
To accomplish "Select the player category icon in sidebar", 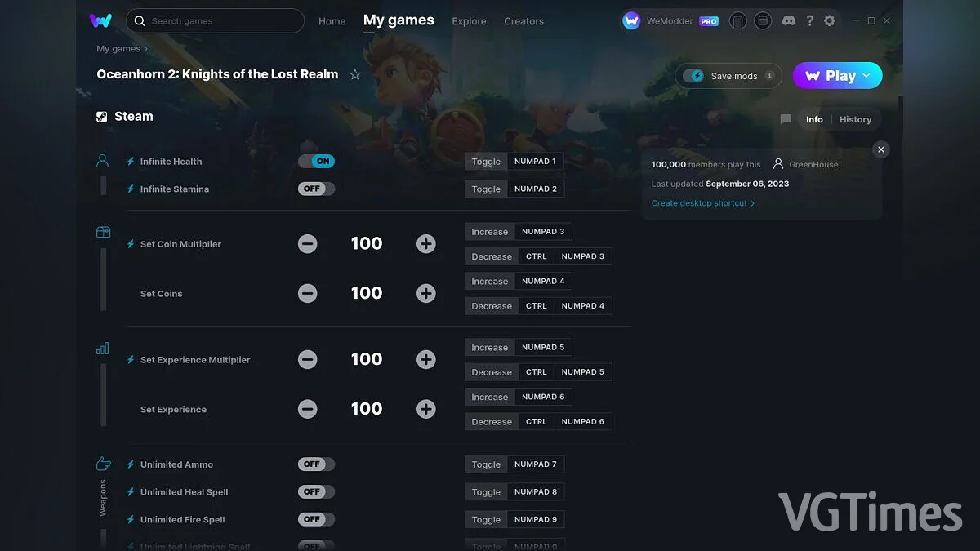I will coord(103,161).
